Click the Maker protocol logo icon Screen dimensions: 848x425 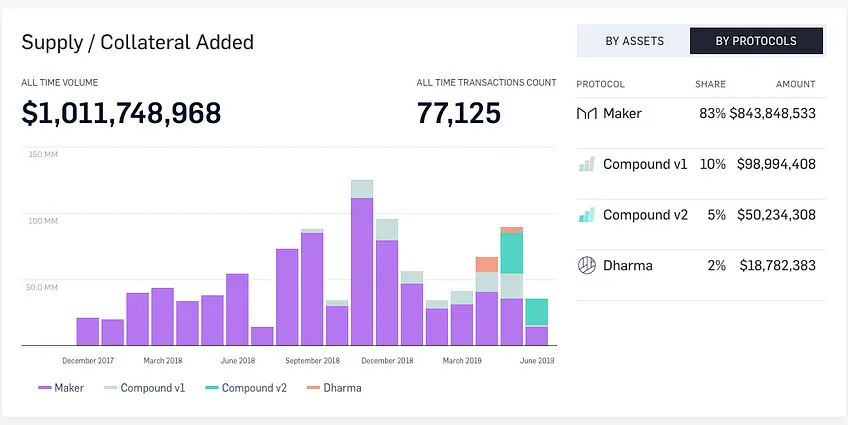pos(587,114)
